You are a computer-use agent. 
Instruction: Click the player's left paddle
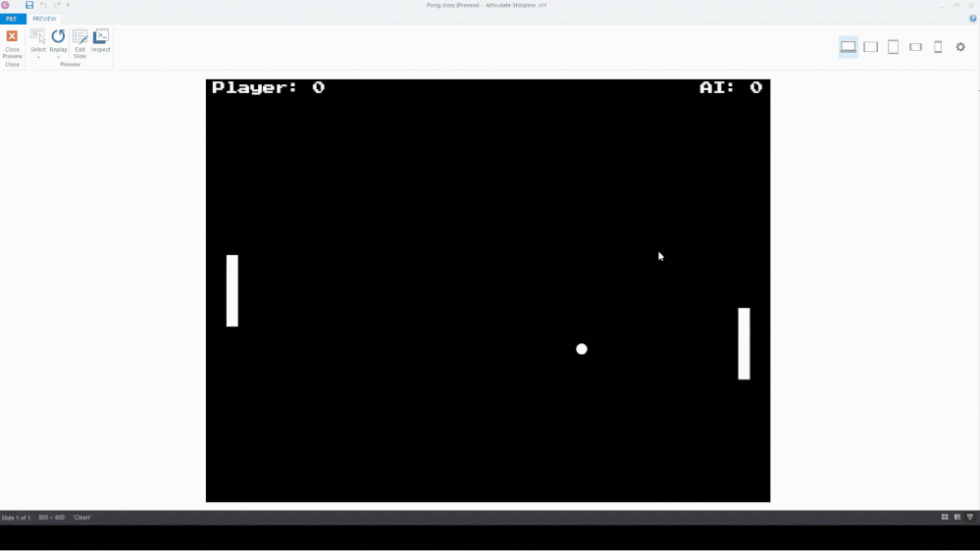point(232,290)
